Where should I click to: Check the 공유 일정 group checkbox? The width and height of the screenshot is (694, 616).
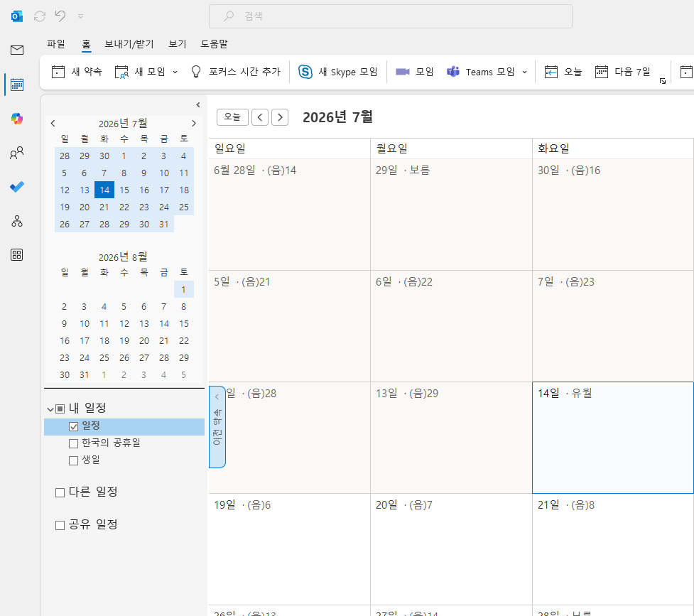click(60, 525)
